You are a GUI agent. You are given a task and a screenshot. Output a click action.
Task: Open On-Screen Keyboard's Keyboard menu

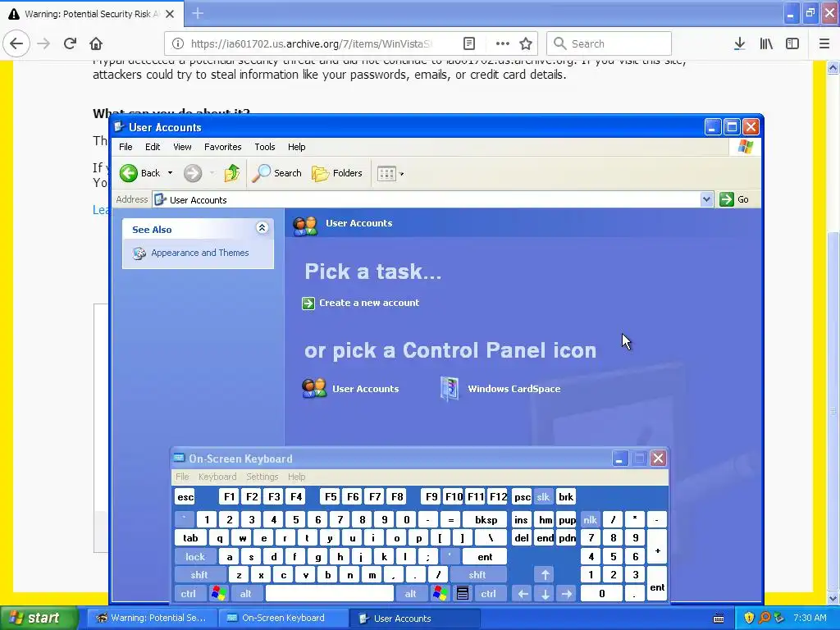[x=217, y=477]
